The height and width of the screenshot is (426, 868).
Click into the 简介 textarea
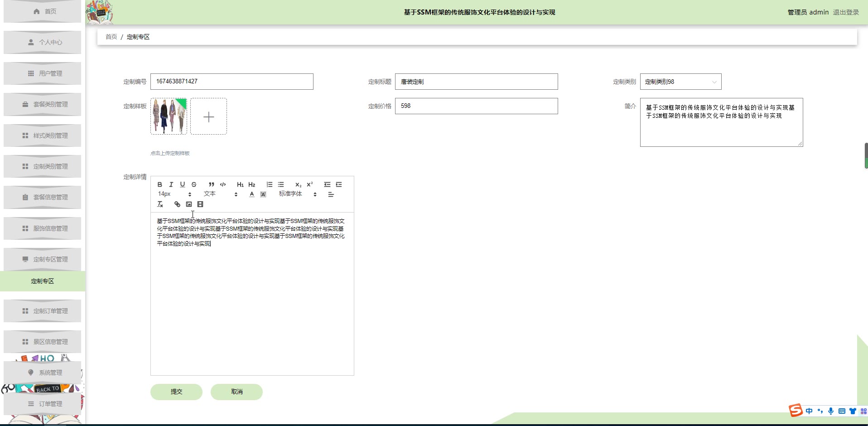[721, 122]
